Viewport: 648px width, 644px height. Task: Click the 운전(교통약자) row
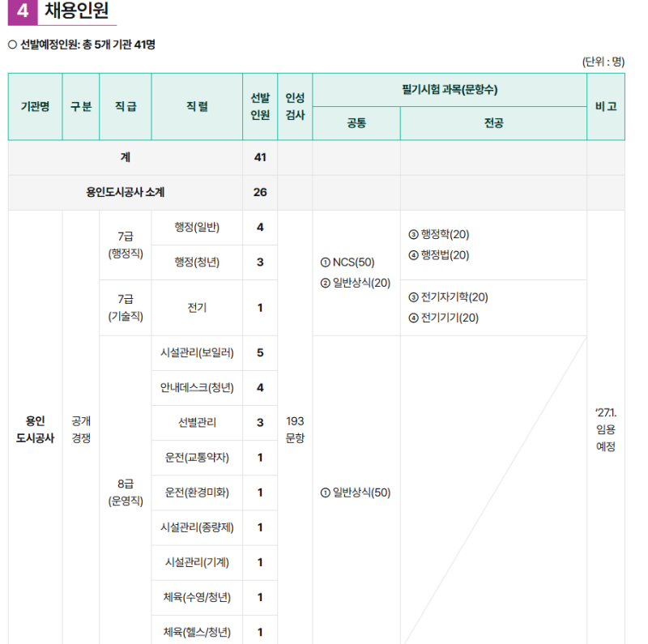[197, 458]
